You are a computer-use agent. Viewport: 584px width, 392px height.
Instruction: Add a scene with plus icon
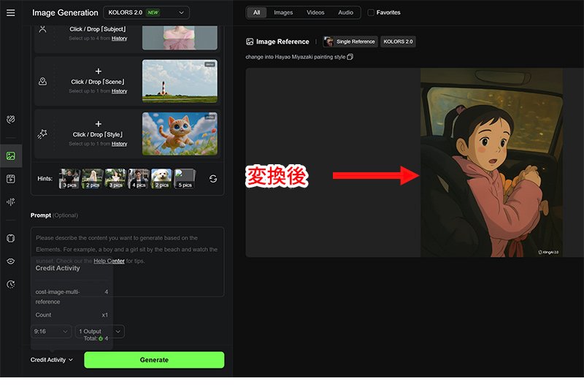(99, 71)
